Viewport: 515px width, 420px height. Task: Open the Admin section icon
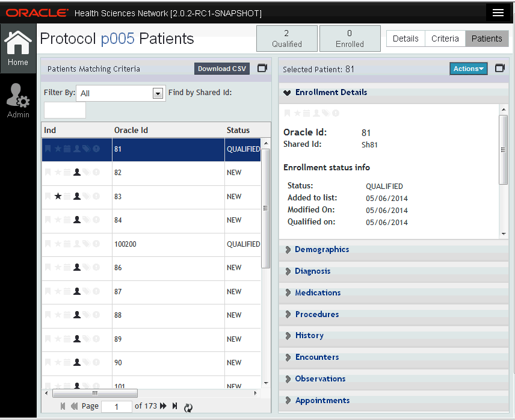(x=17, y=100)
